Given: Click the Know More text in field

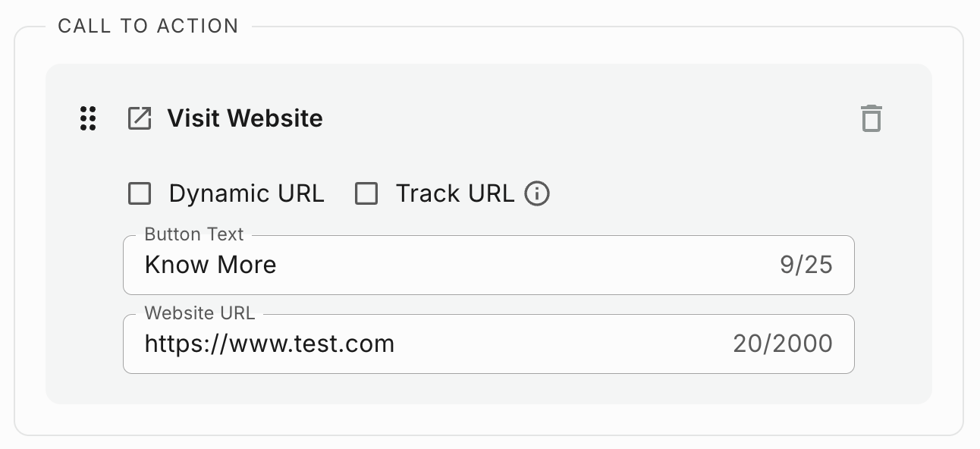Looking at the screenshot, I should [211, 265].
